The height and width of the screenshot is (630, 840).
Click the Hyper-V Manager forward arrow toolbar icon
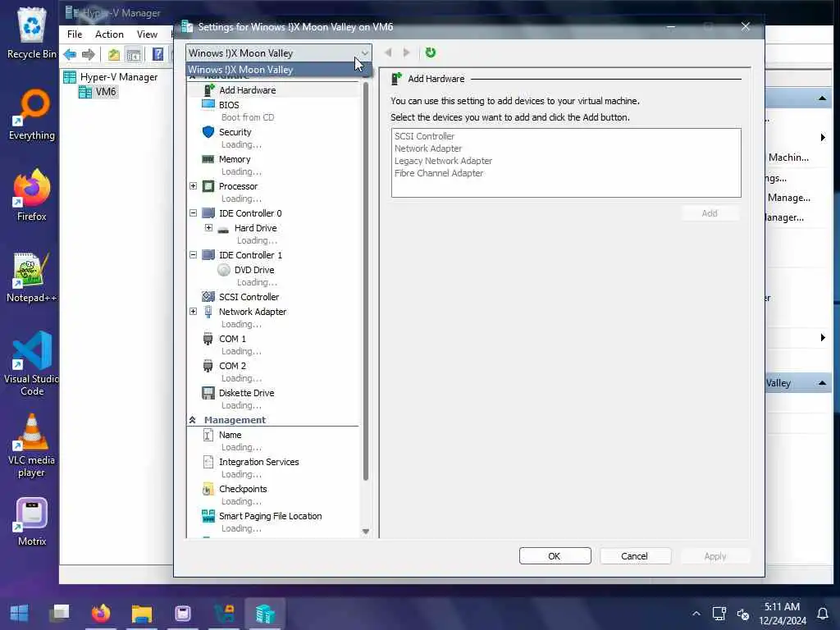pyautogui.click(x=89, y=54)
